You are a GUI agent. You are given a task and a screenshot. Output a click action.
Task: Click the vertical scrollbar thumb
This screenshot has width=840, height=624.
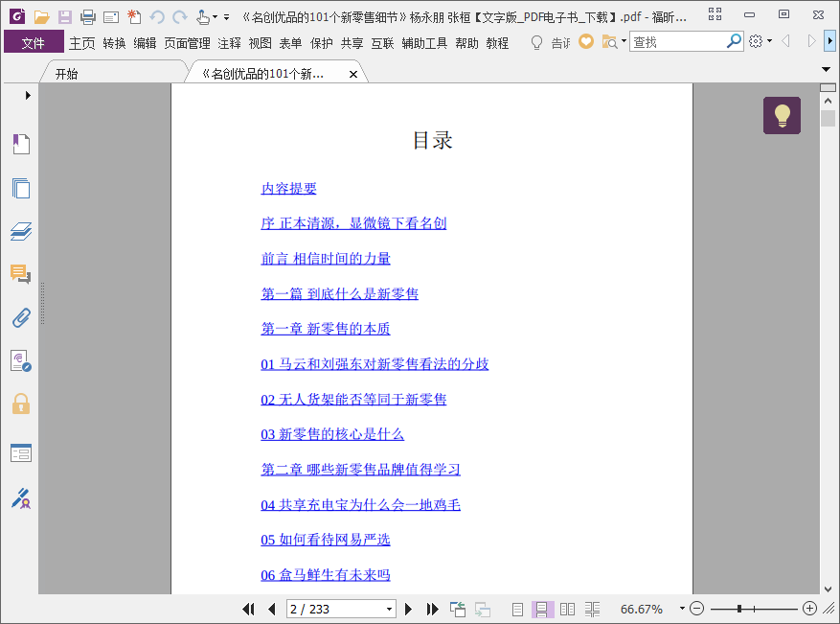click(828, 119)
